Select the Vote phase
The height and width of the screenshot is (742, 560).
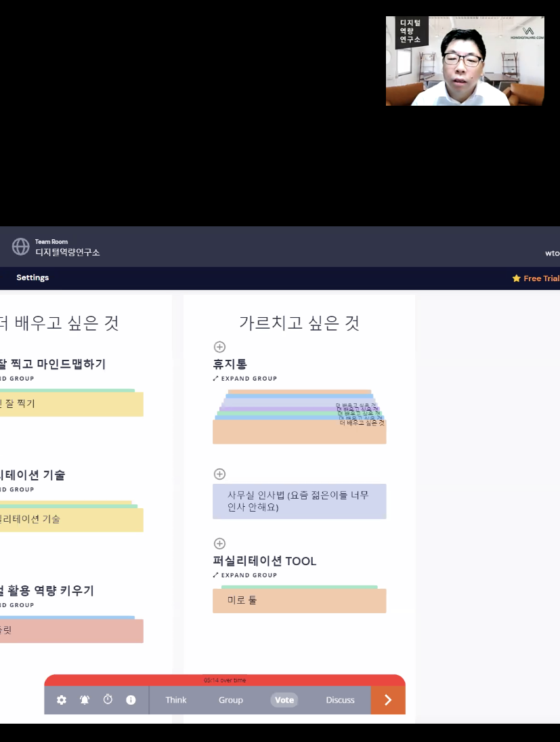[284, 700]
